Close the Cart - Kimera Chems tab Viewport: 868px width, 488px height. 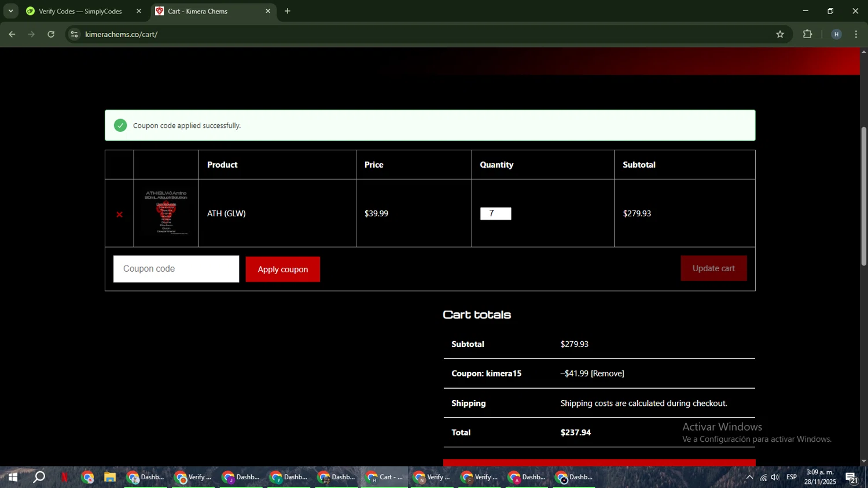268,11
